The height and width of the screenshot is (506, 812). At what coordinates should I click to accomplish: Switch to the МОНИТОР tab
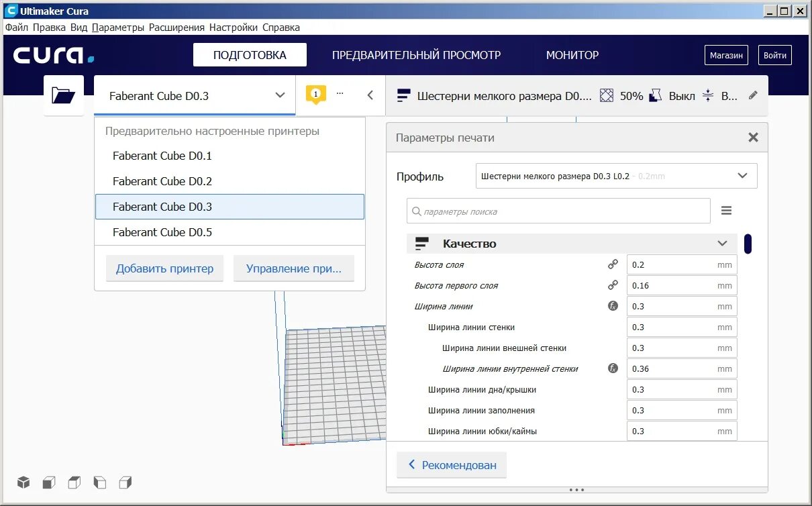click(572, 55)
